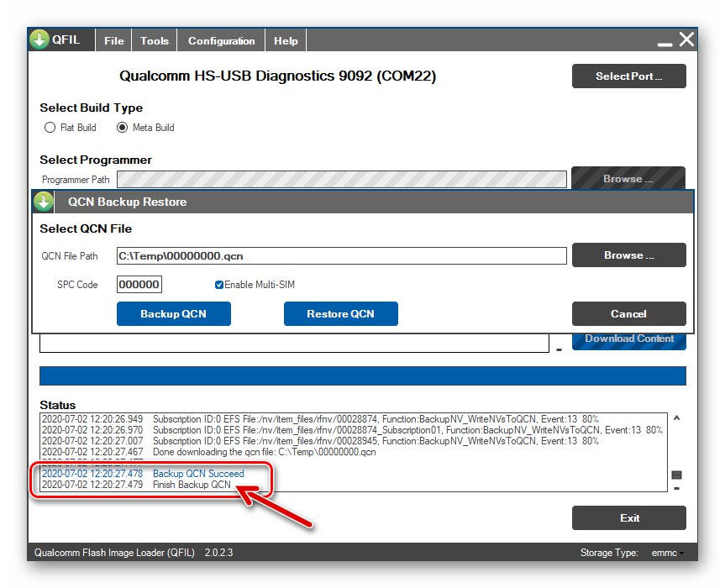The height and width of the screenshot is (588, 725).
Task: Minimize the QFIL window
Action: (x=665, y=45)
